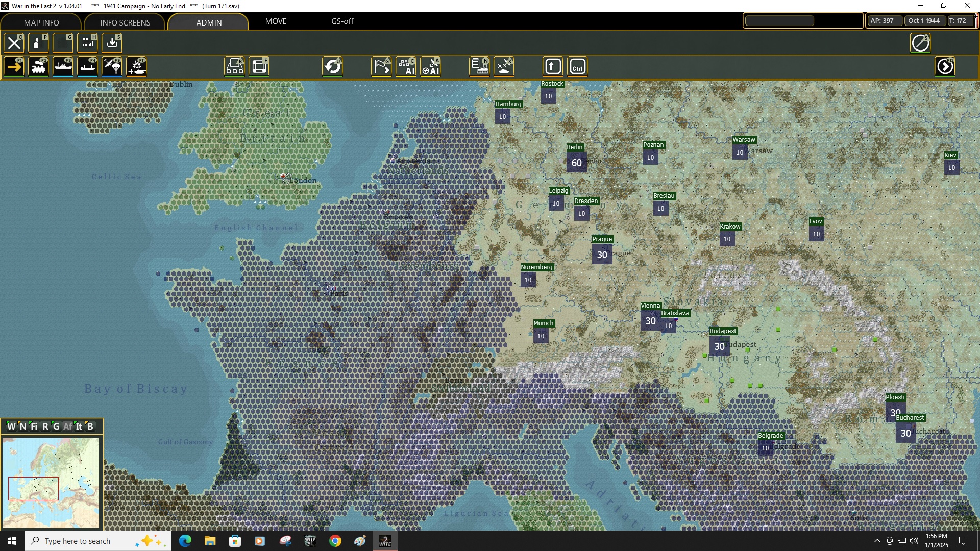
Task: Switch to the MAP INFO tab
Action: [41, 22]
